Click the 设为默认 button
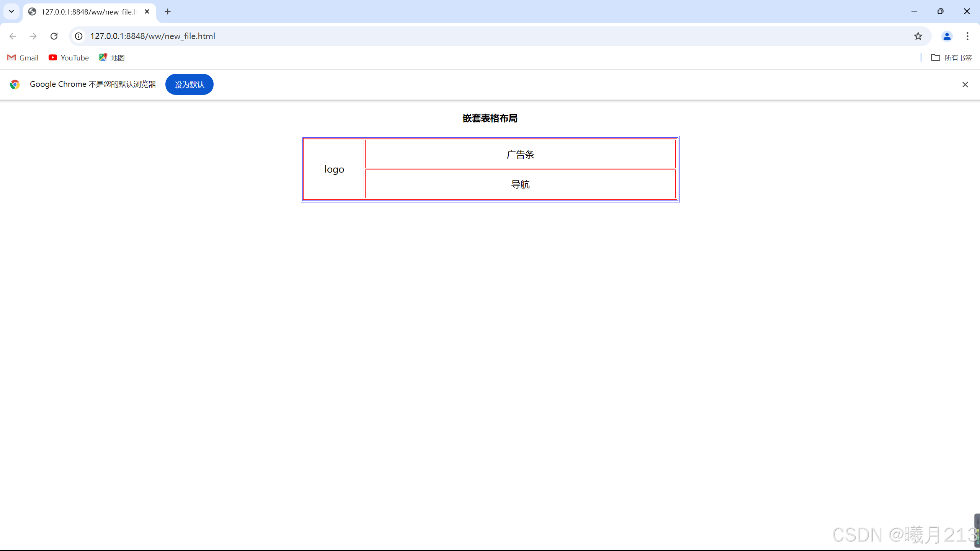 point(189,85)
